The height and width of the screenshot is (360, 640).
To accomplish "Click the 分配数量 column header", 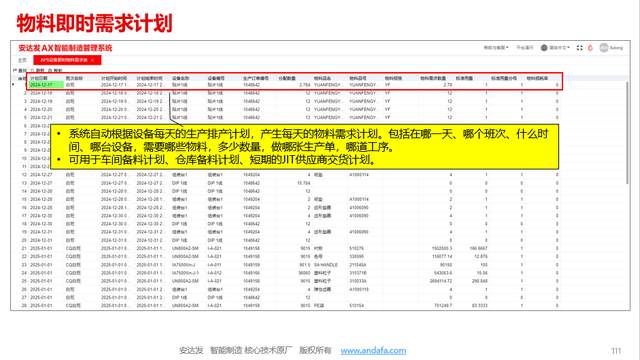I will 287,78.
